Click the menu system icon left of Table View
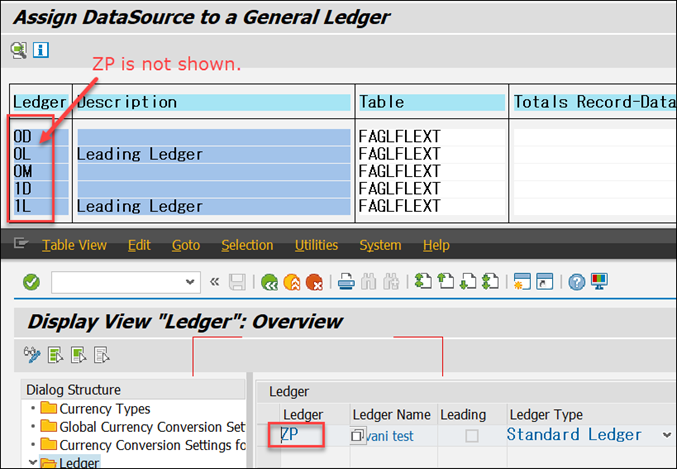677x469 pixels. click(21, 244)
